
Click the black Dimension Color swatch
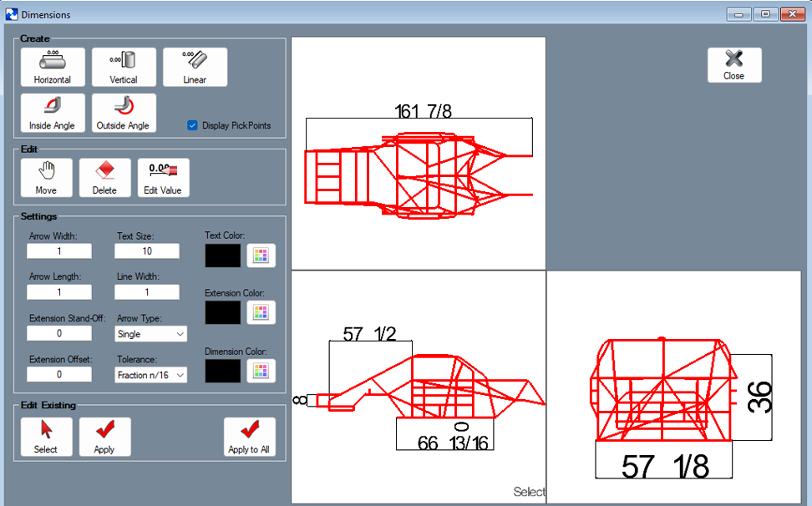[x=223, y=371]
